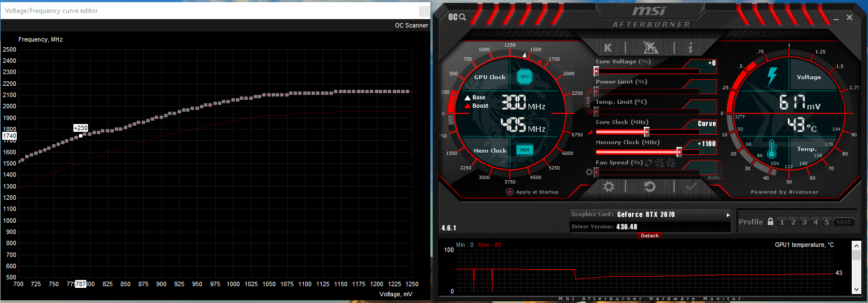This screenshot has width=868, height=303.
Task: Open Afterburner settings gear at bottom
Action: pyautogui.click(x=609, y=187)
